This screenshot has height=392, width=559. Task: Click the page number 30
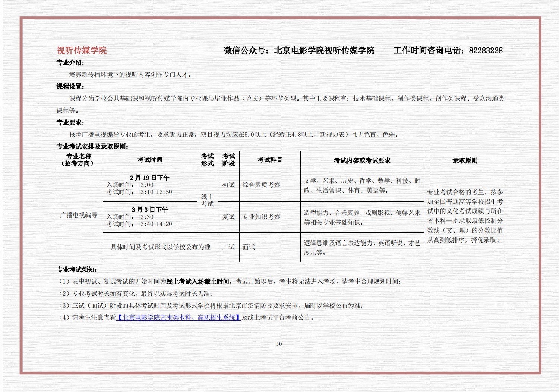tap(279, 344)
